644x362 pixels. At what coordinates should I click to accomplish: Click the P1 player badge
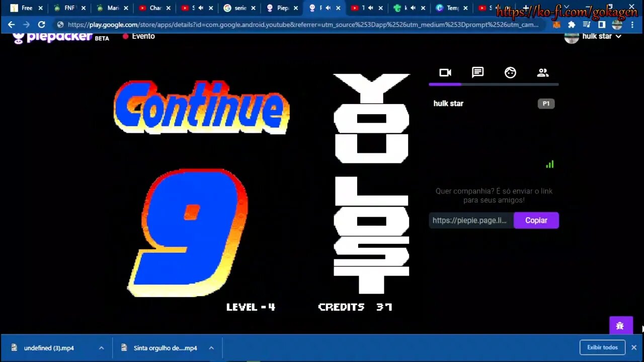click(546, 104)
